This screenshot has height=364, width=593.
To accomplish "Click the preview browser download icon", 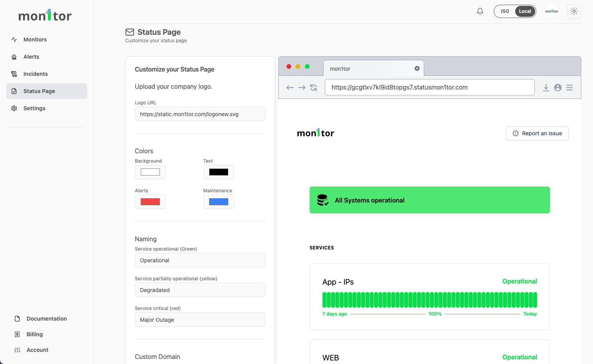I will point(546,88).
